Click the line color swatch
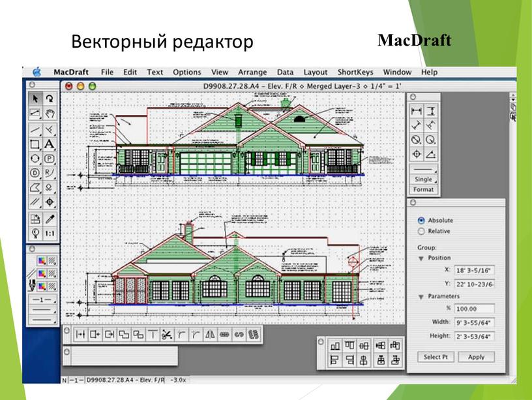 (42, 273)
